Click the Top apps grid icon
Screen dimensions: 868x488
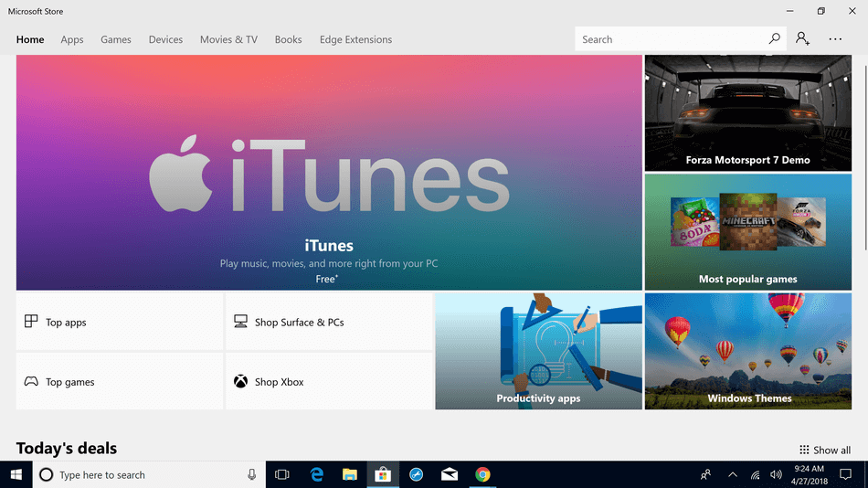tap(31, 322)
